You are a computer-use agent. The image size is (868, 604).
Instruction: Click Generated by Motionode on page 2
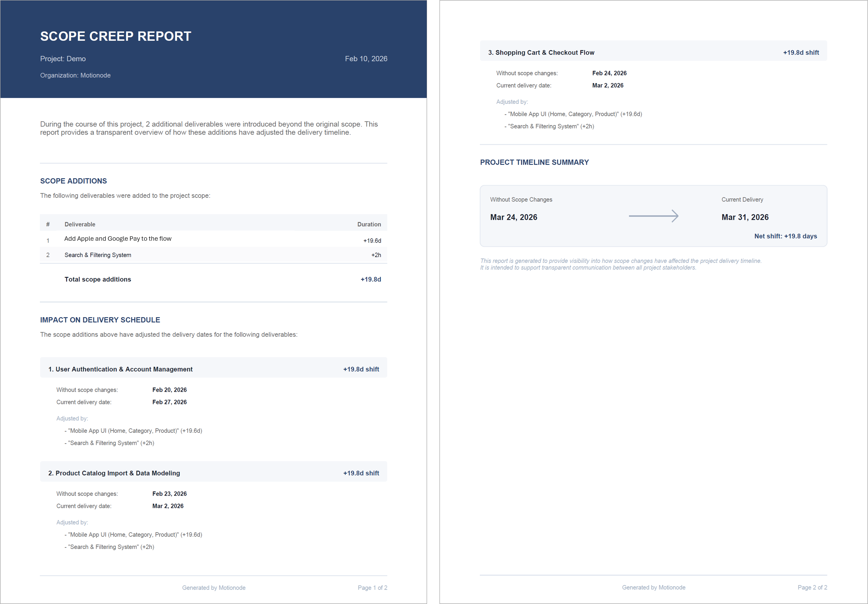(654, 587)
